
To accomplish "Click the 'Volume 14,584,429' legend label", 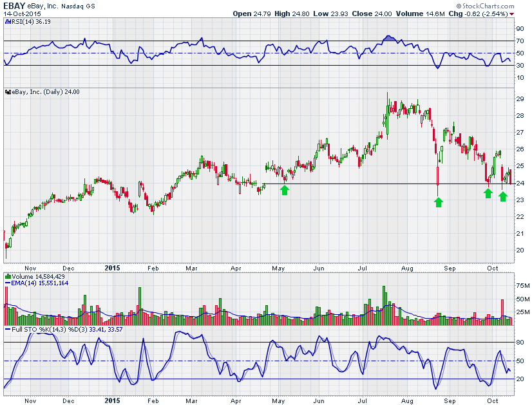I will [38, 276].
